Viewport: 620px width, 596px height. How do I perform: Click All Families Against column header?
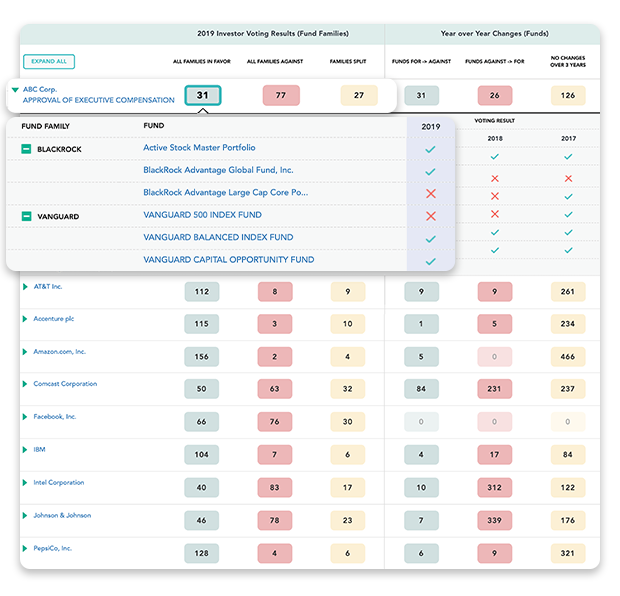pyautogui.click(x=275, y=61)
